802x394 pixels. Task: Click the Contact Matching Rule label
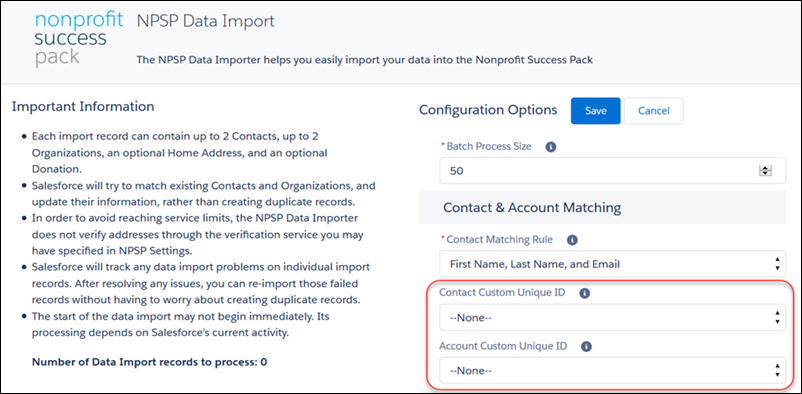pyautogui.click(x=500, y=239)
